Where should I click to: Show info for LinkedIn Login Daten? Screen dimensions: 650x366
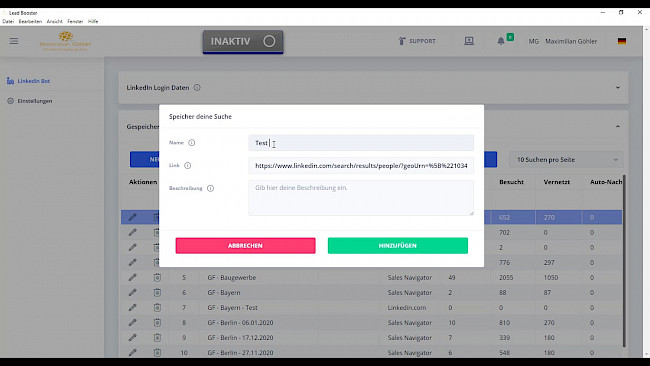197,87
